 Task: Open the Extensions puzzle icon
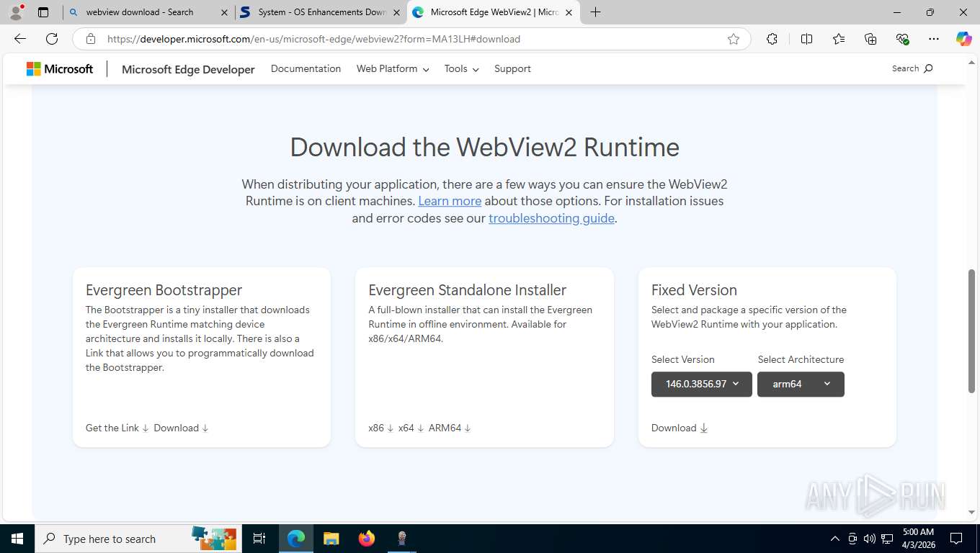(772, 39)
